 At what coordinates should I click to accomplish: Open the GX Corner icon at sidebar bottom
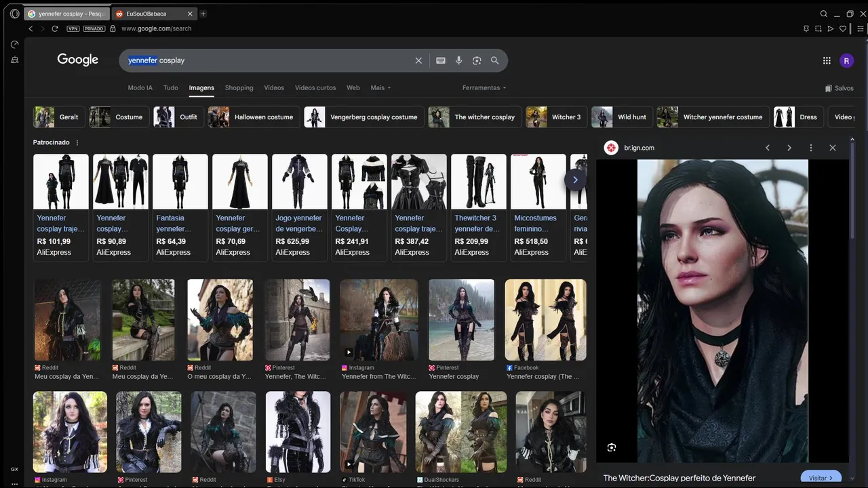pyautogui.click(x=14, y=469)
